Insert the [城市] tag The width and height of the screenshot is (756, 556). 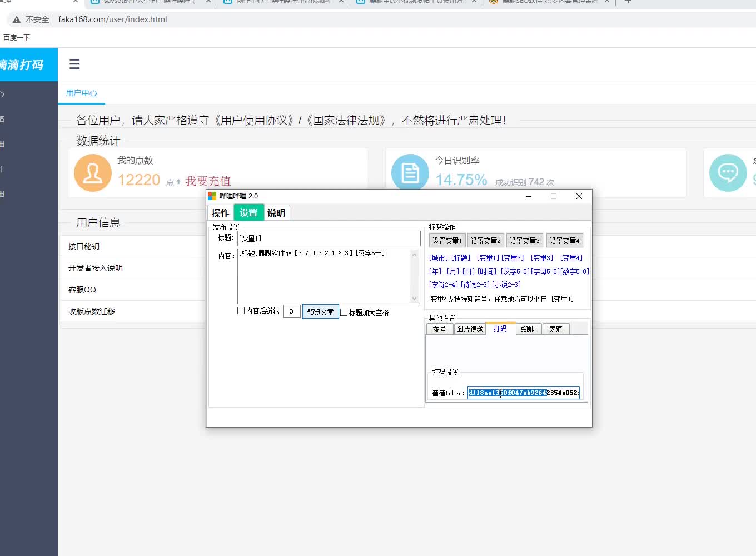pyautogui.click(x=439, y=258)
